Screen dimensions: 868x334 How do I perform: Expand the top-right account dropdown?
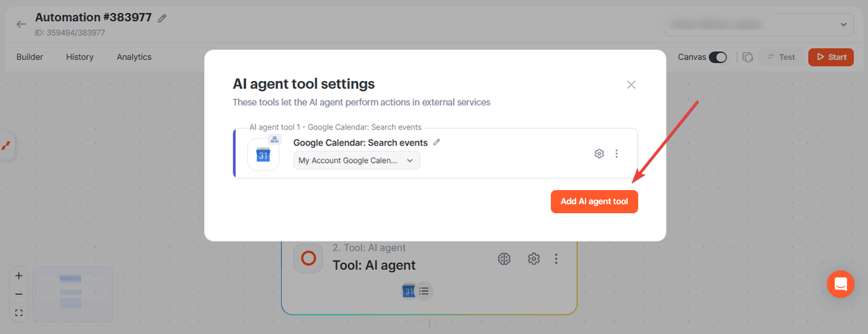[759, 25]
